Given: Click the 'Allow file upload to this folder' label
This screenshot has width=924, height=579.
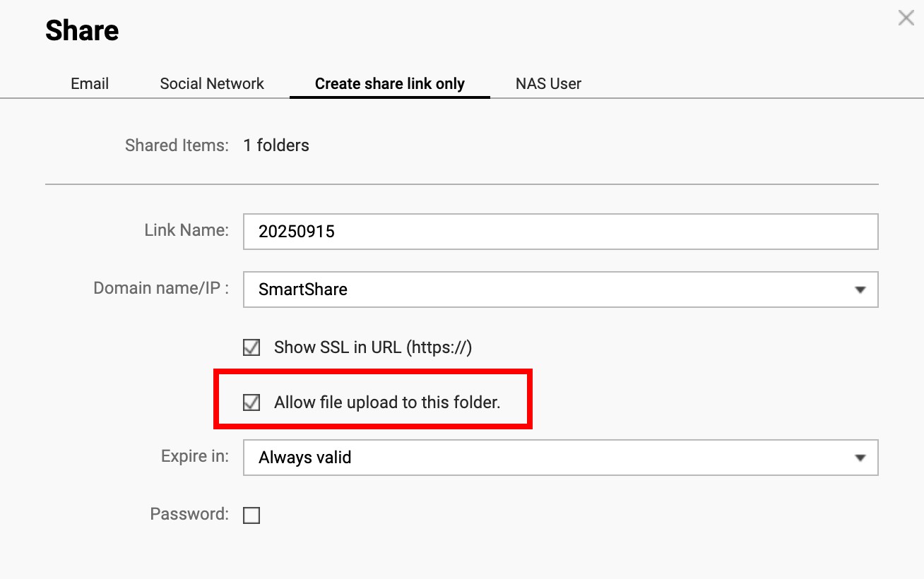Looking at the screenshot, I should [x=387, y=402].
